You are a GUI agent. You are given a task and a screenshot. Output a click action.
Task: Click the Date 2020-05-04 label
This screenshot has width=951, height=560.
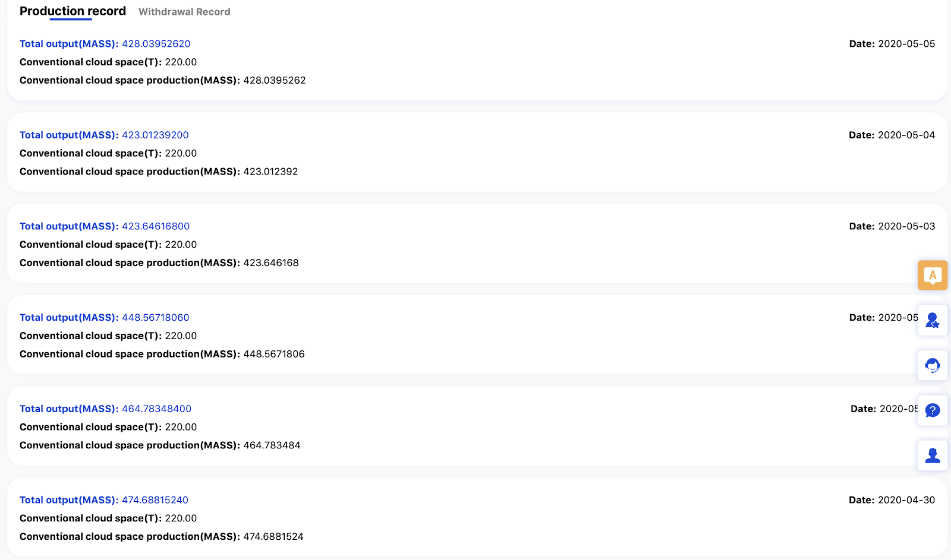tap(892, 135)
